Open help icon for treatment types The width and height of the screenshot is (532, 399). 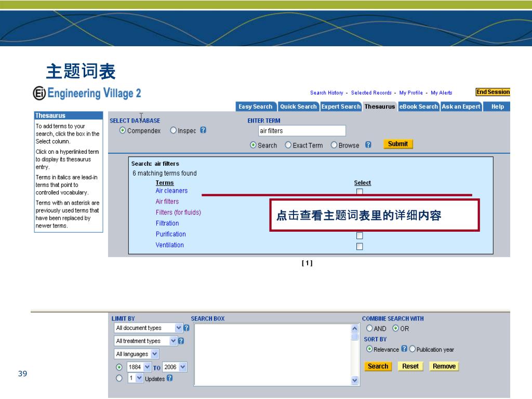pyautogui.click(x=181, y=341)
